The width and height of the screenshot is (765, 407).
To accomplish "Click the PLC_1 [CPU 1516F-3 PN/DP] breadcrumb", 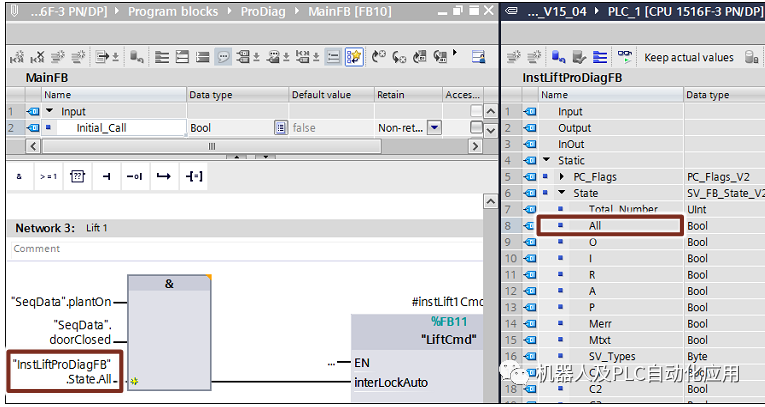I will 684,11.
